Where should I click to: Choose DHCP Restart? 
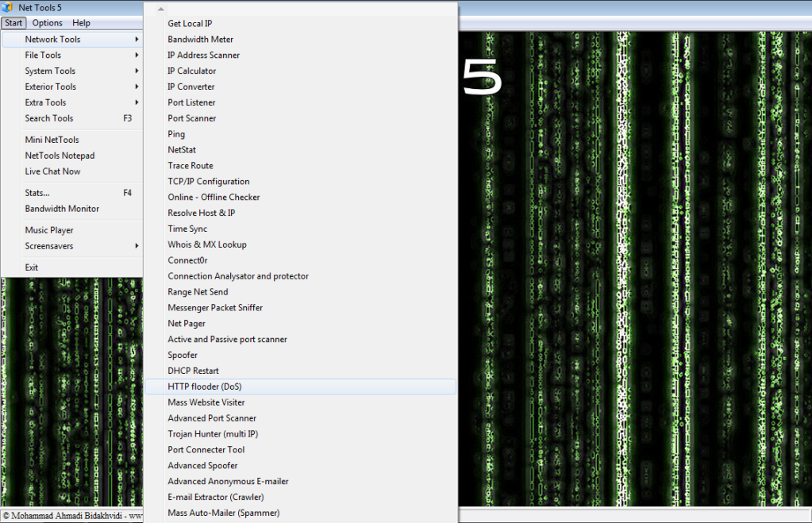click(300, 371)
